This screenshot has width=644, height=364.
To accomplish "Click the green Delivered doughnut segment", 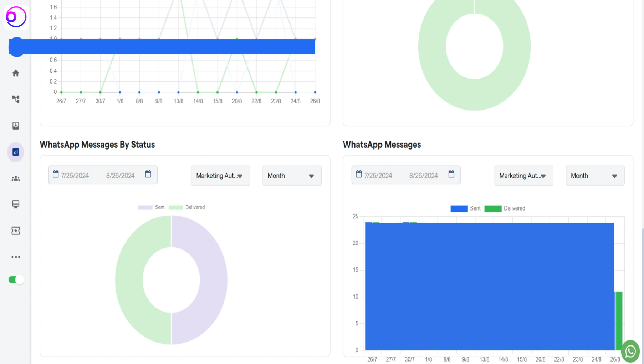I will [129, 280].
